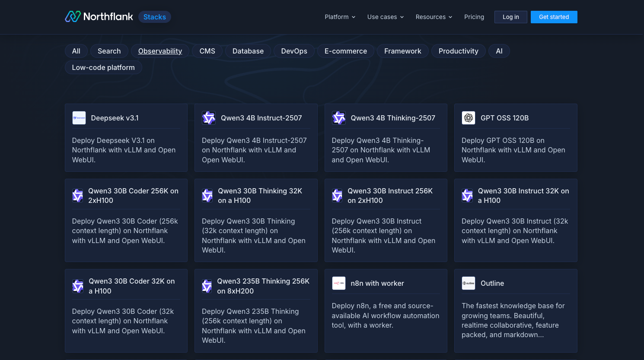This screenshot has height=360, width=644.
Task: Open Qwen3 30B Instruct 32K on a H100 title
Action: click(x=523, y=196)
